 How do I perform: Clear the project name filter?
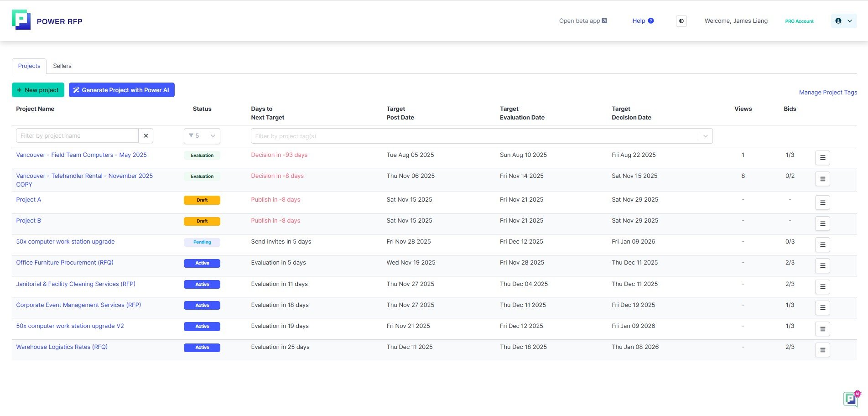coord(146,136)
